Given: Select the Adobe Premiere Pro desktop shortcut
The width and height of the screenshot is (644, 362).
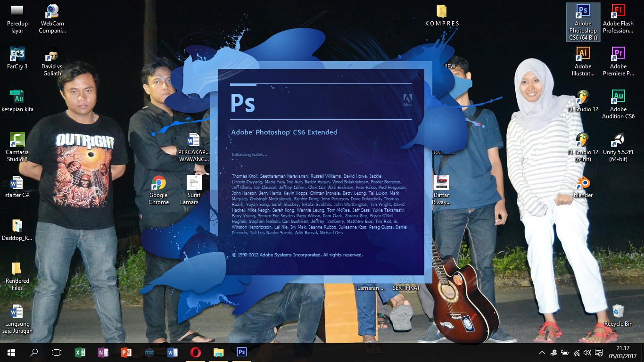Looking at the screenshot, I should tap(618, 62).
